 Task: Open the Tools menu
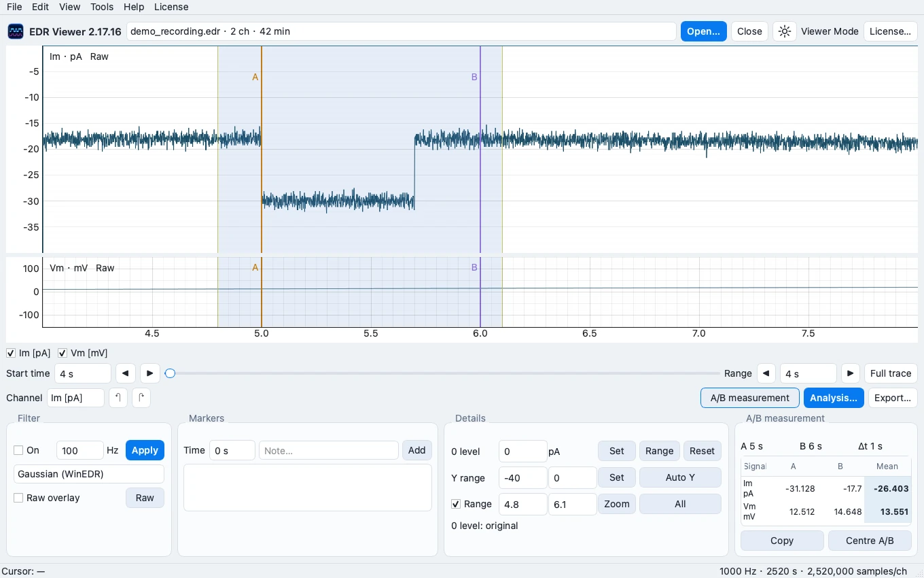(102, 7)
